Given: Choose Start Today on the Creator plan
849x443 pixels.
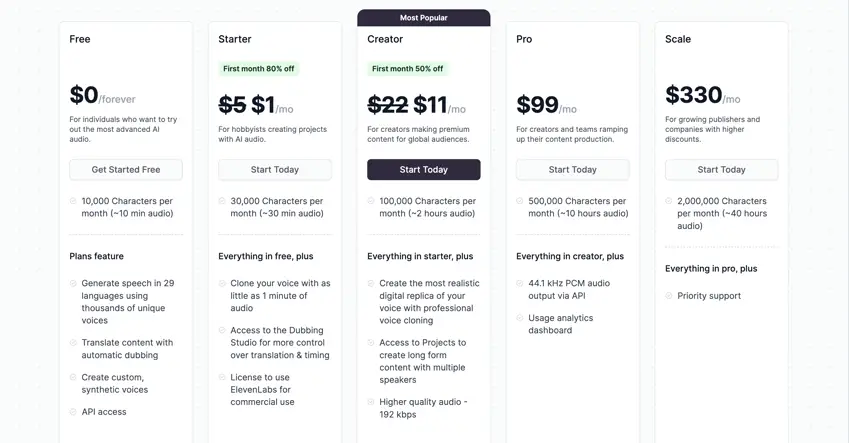Looking at the screenshot, I should (423, 170).
